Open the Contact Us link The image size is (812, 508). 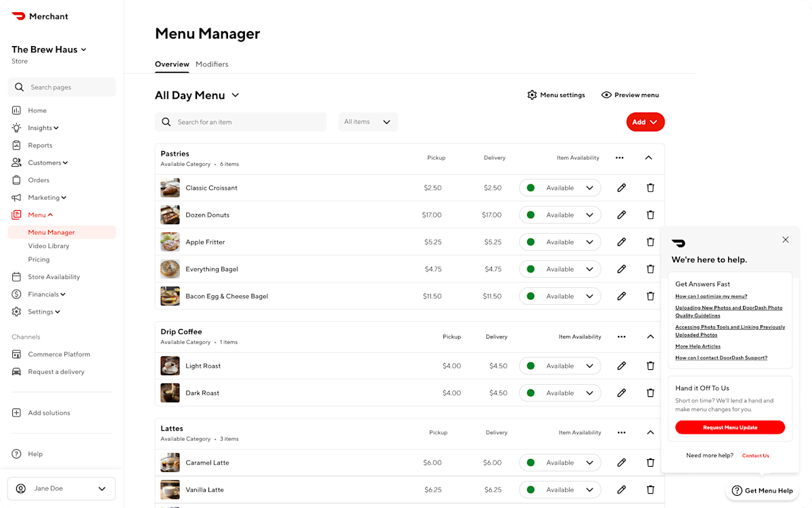(755, 455)
